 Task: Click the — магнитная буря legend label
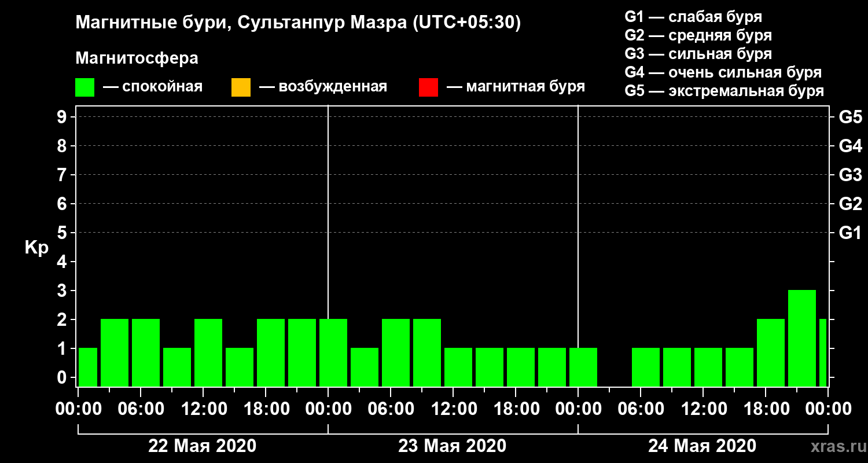[516, 87]
